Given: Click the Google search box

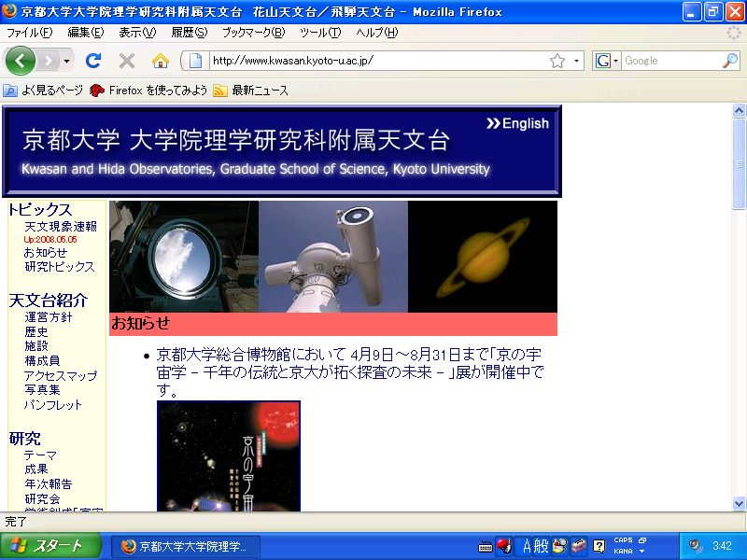Looking at the screenshot, I should (x=671, y=61).
